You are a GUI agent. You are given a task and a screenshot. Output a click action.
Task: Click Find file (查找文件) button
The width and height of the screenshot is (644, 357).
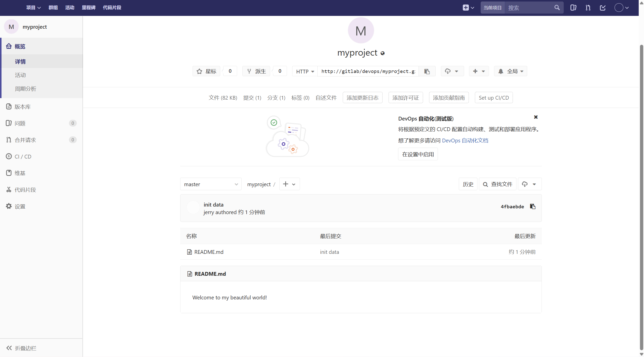498,184
